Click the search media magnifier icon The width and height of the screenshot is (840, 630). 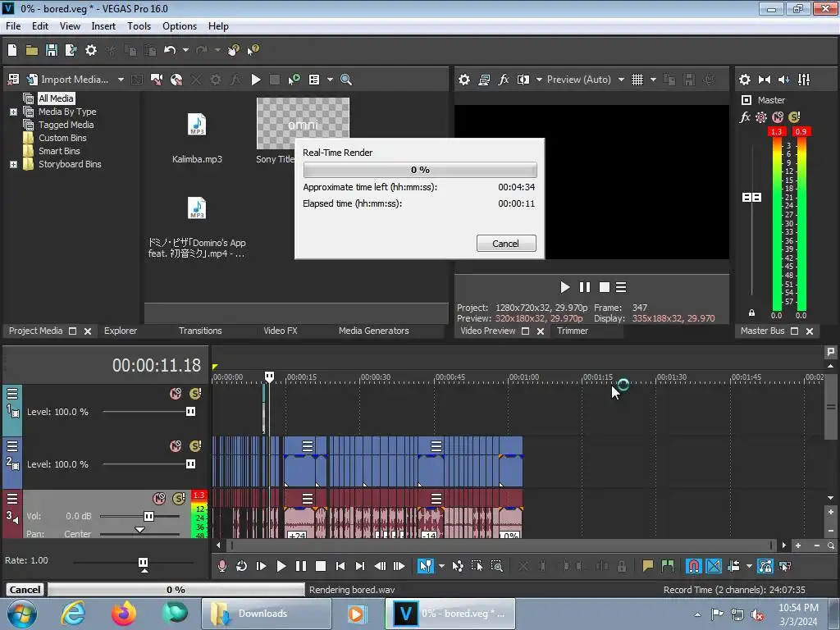346,80
